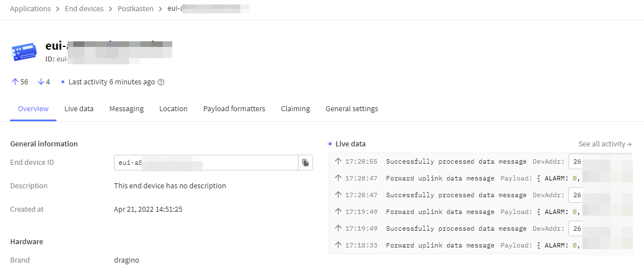The width and height of the screenshot is (644, 276).
Task: Click the Created at date Apr 21, 2022
Action: point(148,209)
